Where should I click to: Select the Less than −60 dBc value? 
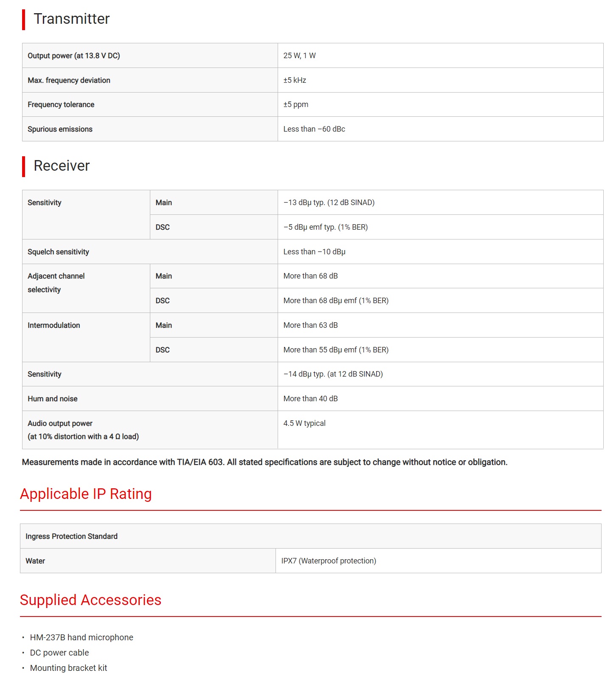[x=314, y=129]
